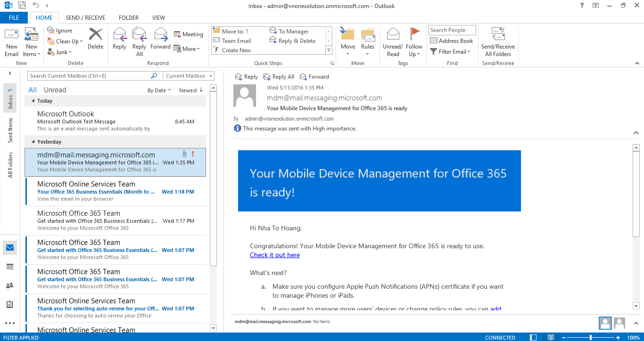
Task: Toggle Newest sort order
Action: 191,90
